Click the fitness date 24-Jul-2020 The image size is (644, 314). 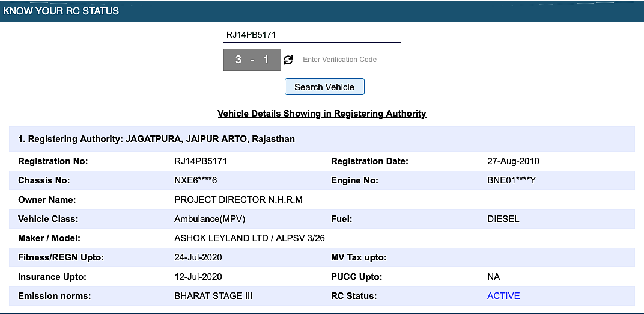[198, 257]
